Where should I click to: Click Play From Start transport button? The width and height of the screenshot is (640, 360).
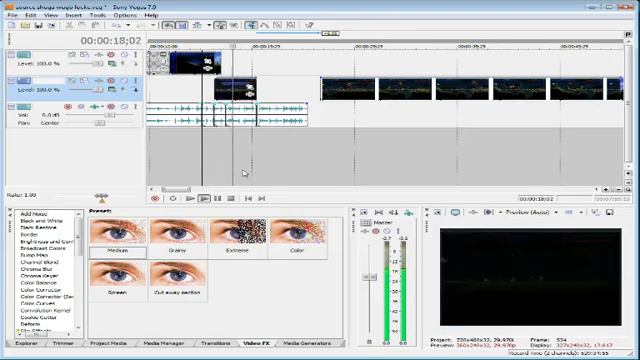190,199
